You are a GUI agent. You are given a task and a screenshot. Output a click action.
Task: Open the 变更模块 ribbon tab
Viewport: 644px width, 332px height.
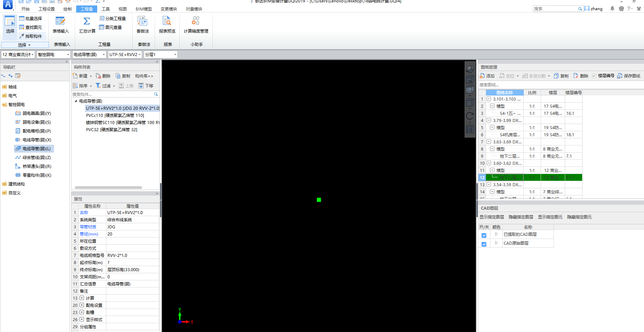coord(169,9)
